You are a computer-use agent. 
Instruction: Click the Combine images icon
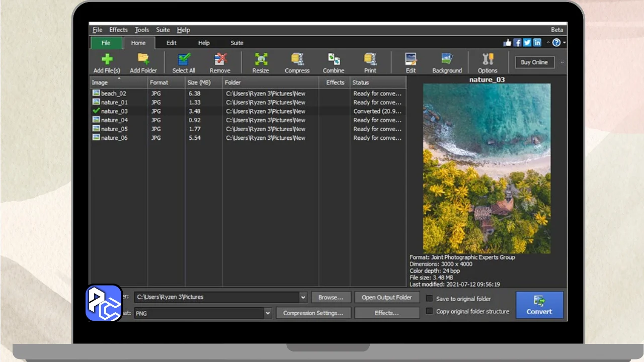(334, 63)
